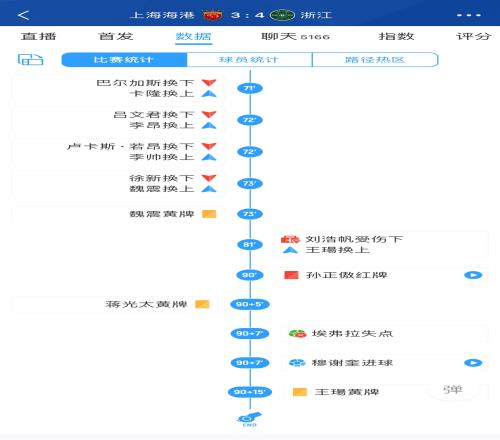Select the 穆谢奎进球 event text
Image resolution: width=500 pixels, height=440 pixels.
352,363
